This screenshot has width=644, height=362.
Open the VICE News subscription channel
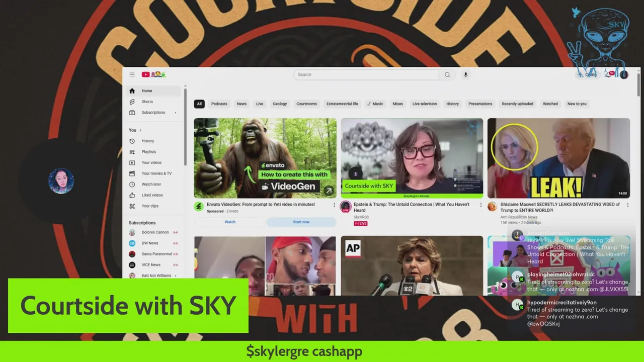pos(152,264)
